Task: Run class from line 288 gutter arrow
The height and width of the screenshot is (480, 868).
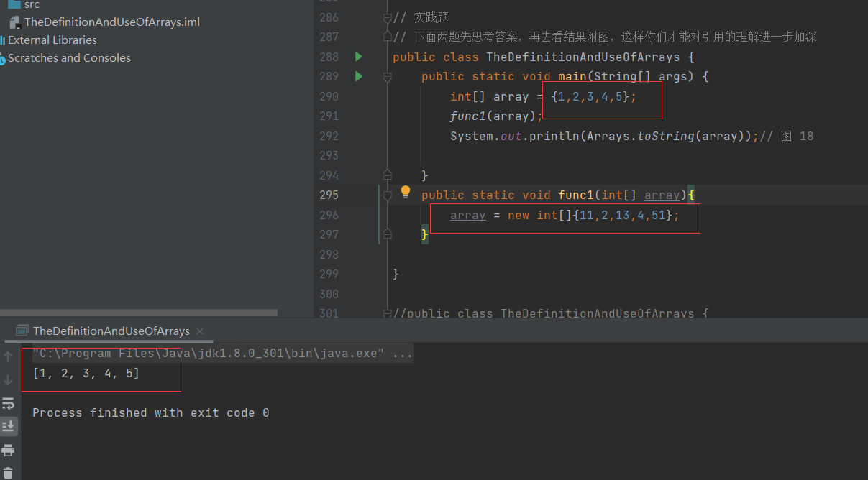Action: [358, 57]
